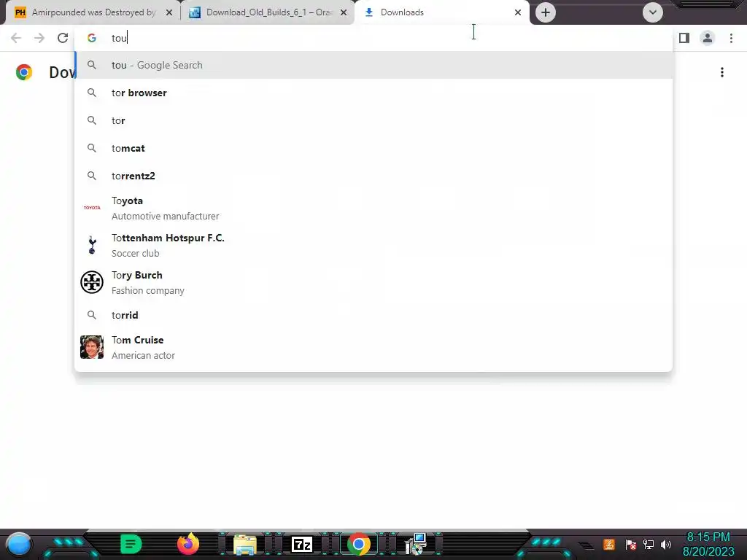Image resolution: width=747 pixels, height=560 pixels.
Task: Open File Explorer from the taskbar
Action: (245, 545)
